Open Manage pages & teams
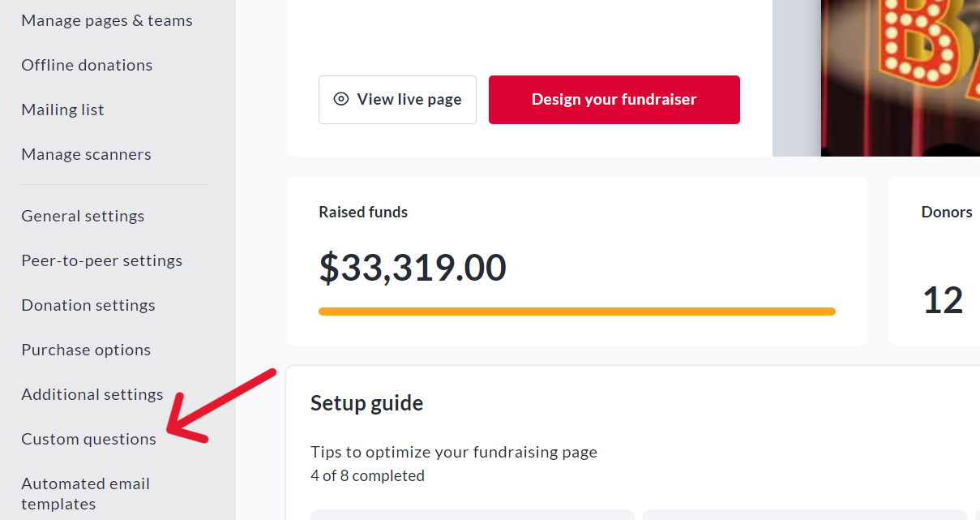Image resolution: width=980 pixels, height=520 pixels. coord(107,20)
